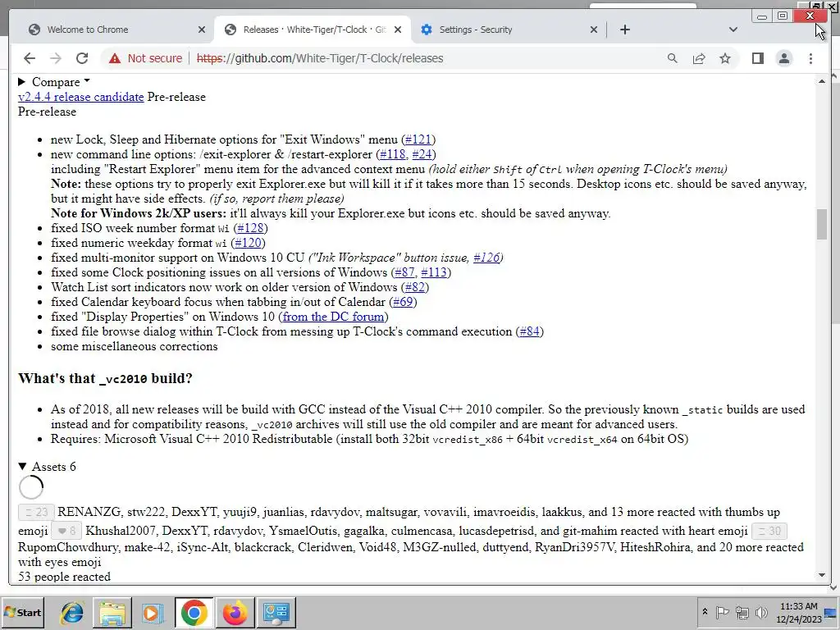The height and width of the screenshot is (630, 840).
Task: Click the 'What's that _vc2010 build?' heading
Action: click(105, 378)
